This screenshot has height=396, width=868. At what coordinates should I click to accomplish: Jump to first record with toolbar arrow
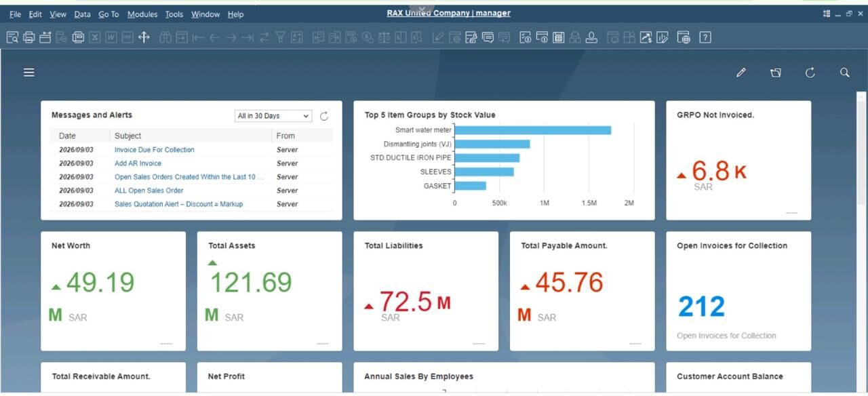tap(198, 37)
